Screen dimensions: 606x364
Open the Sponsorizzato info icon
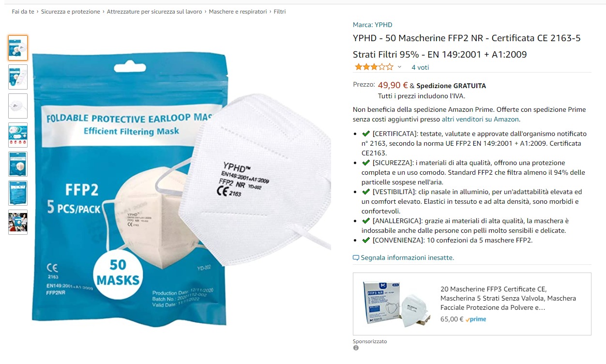(x=356, y=348)
